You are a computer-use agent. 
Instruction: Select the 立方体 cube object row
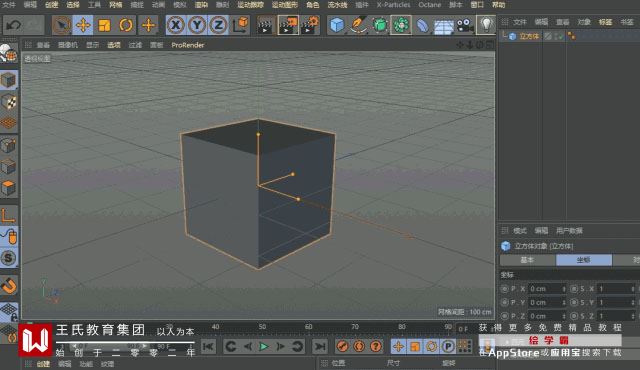click(529, 36)
